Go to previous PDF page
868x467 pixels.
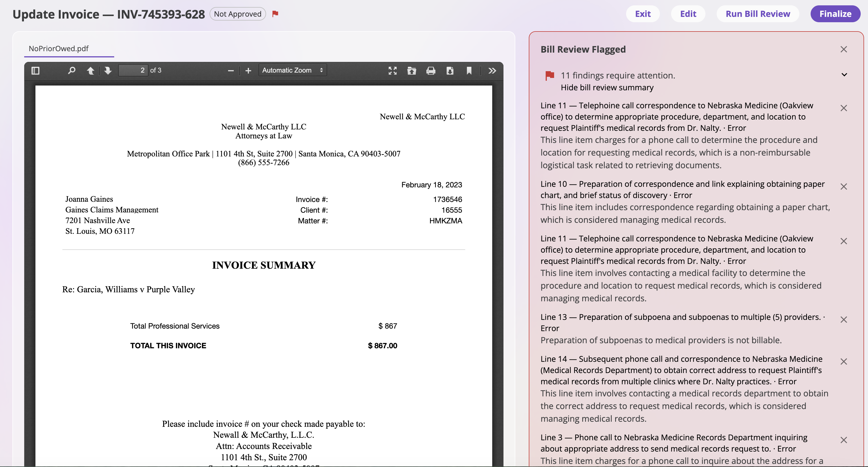pyautogui.click(x=90, y=70)
